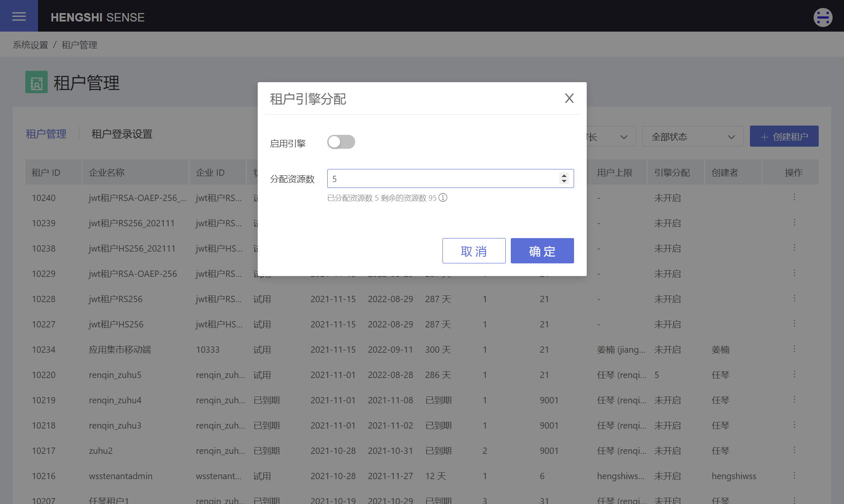Click the tenant management page icon
The height and width of the screenshot is (504, 844).
click(x=36, y=82)
